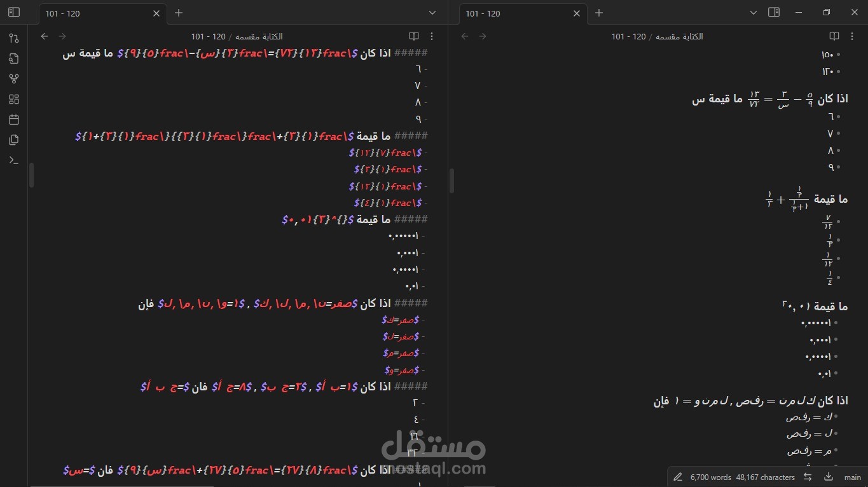
Task: Open the right pane sidebar toggle
Action: point(774,12)
